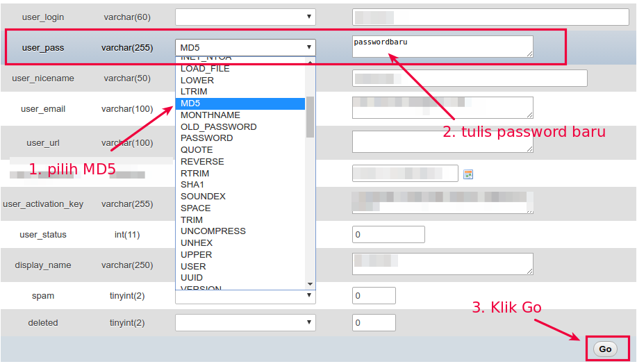Choose the highlighted MD5 option

pyautogui.click(x=240, y=104)
